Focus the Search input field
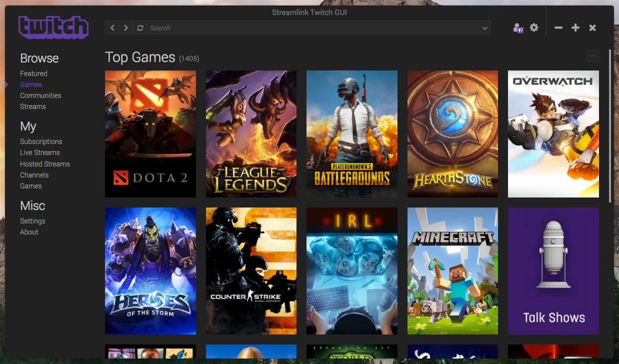619x364 pixels. point(313,28)
